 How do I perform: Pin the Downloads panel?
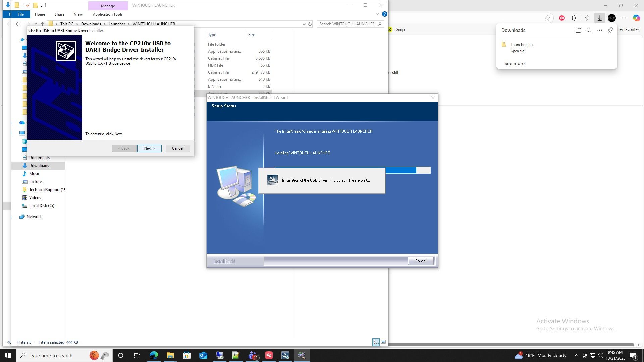(x=610, y=30)
